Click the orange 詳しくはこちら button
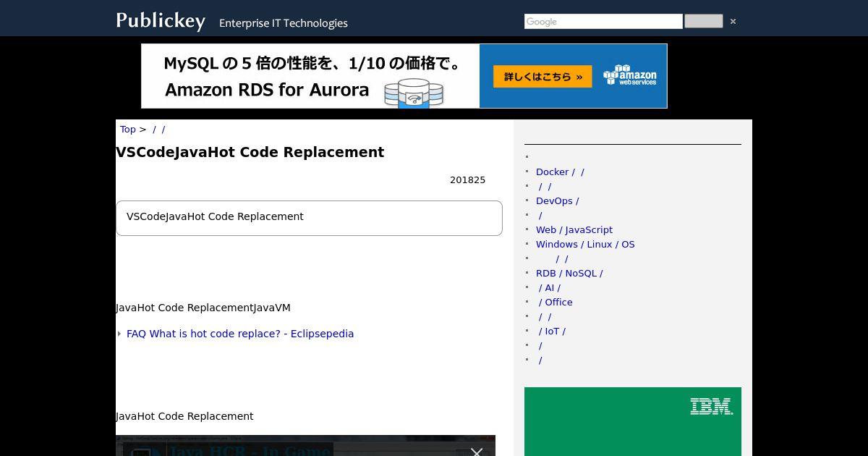 pyautogui.click(x=542, y=77)
